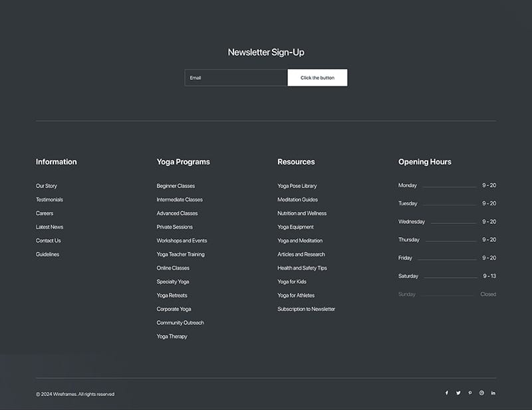532x410 pixels.
Task: Open the Pinterest social icon
Action: coord(469,393)
